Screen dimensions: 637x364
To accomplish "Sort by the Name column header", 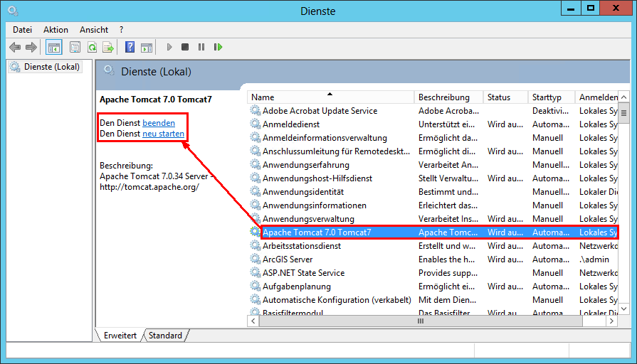I will pyautogui.click(x=330, y=97).
